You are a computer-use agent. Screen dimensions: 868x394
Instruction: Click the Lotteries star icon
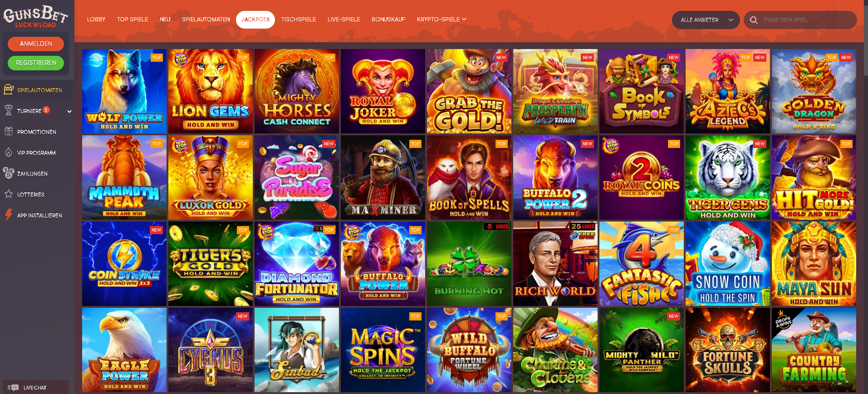(x=9, y=194)
